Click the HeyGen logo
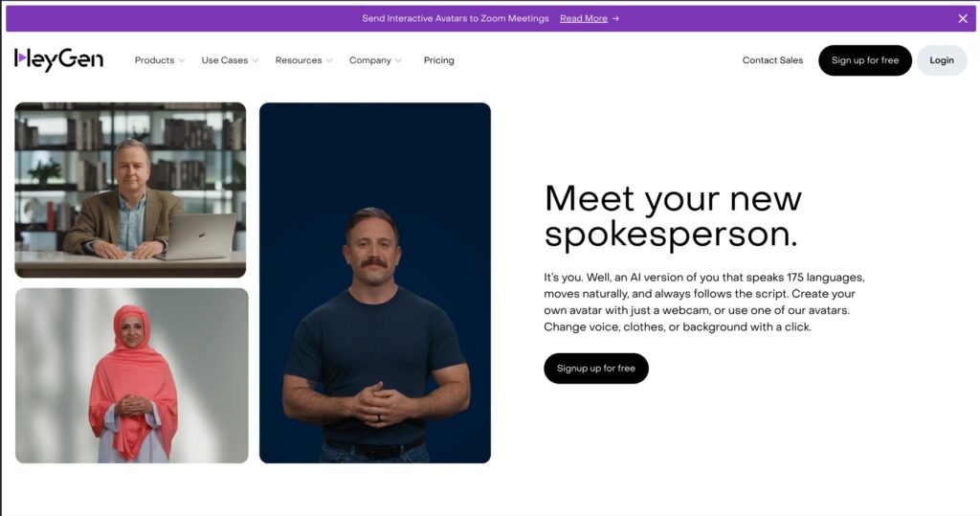The height and width of the screenshot is (516, 980). click(x=58, y=59)
